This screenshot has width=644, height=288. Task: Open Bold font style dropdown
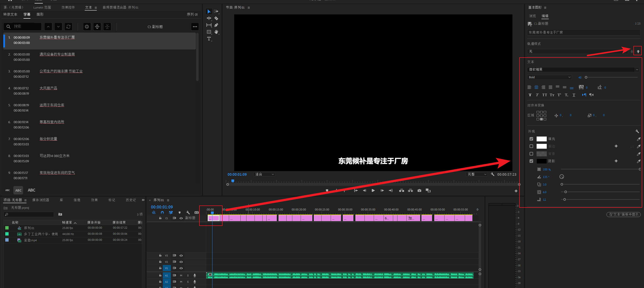click(549, 77)
